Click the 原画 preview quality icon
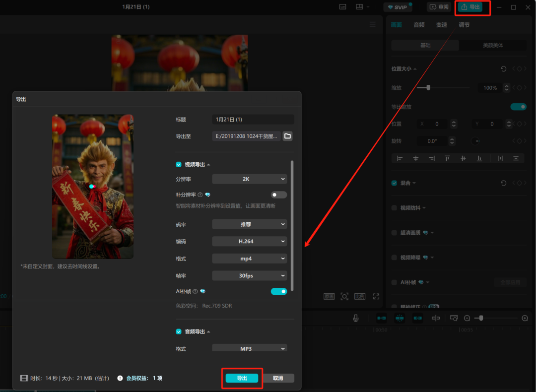The image size is (536, 392). pos(329,296)
